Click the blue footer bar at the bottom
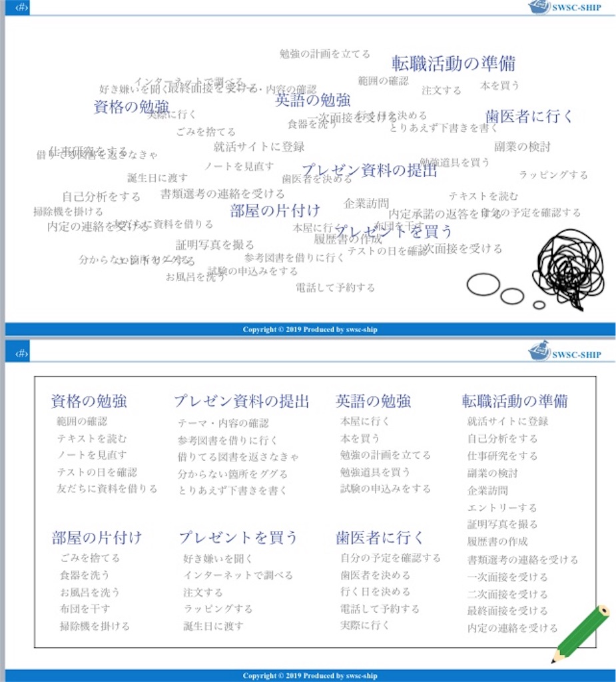Screen dimensions: 616x682 point(308,675)
